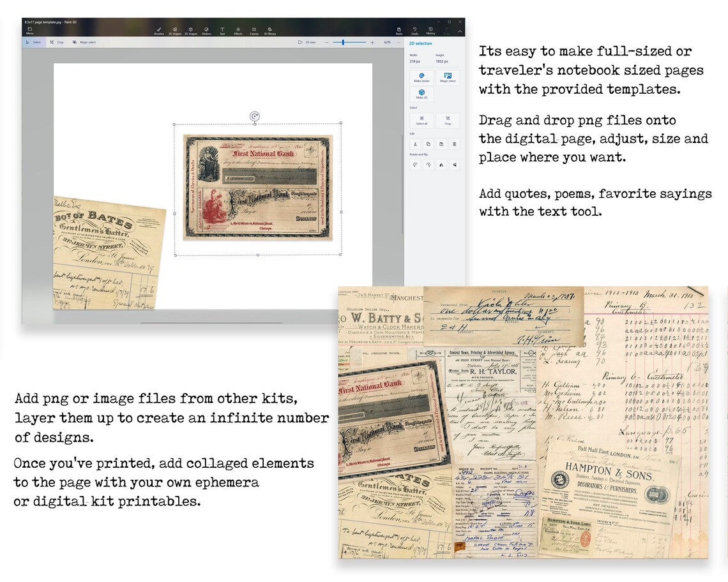Click the 2D selection panel heading

[420, 43]
